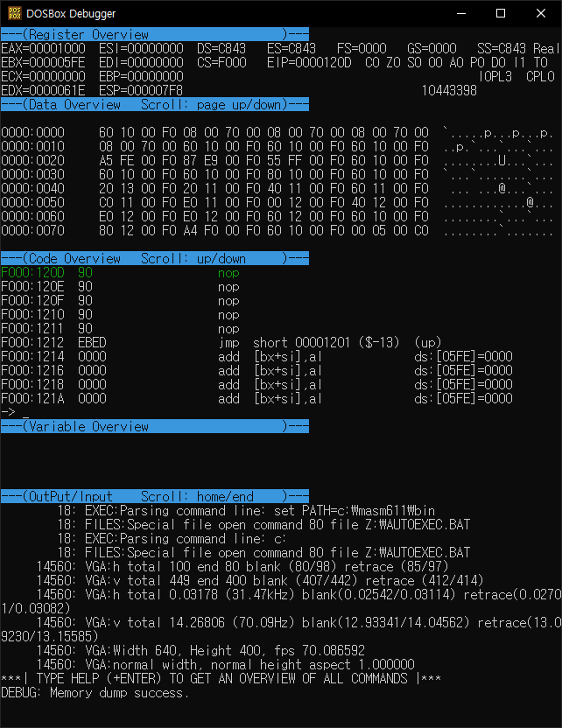Click the CPL0 flag text

(541, 76)
